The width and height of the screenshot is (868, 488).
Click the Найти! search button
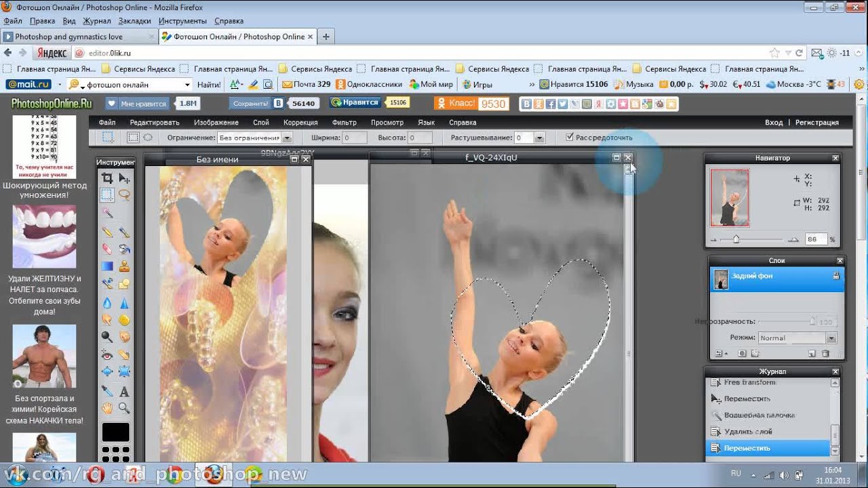[209, 85]
